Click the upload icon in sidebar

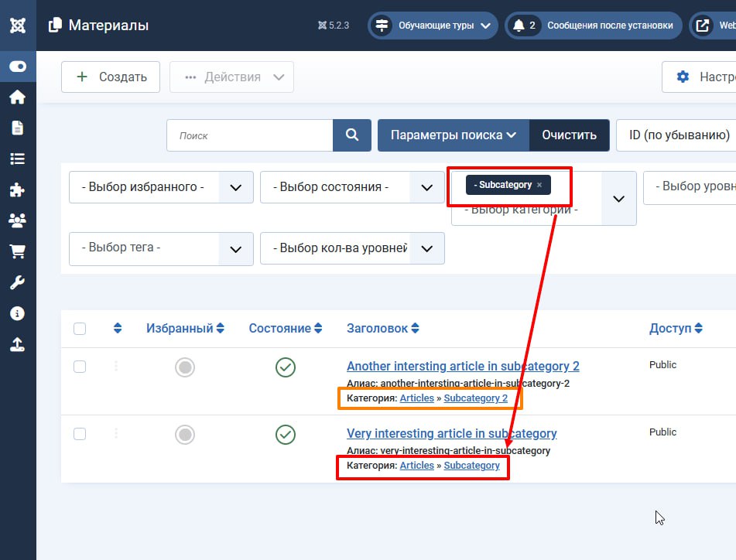tap(17, 344)
